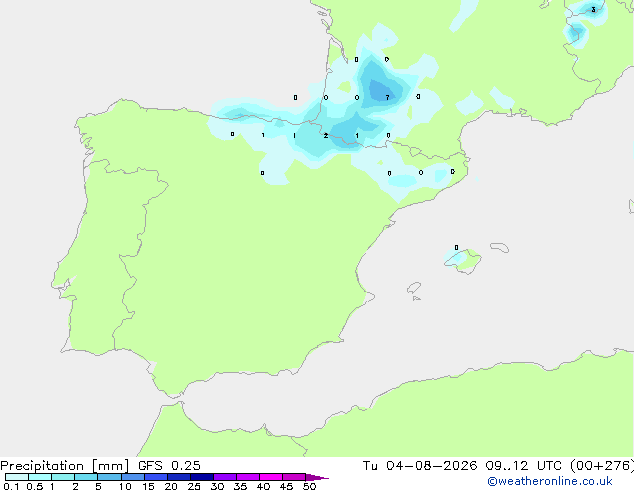Click the 45–50 mm legend swatch
Screen dimensions: 634x490
point(294,477)
